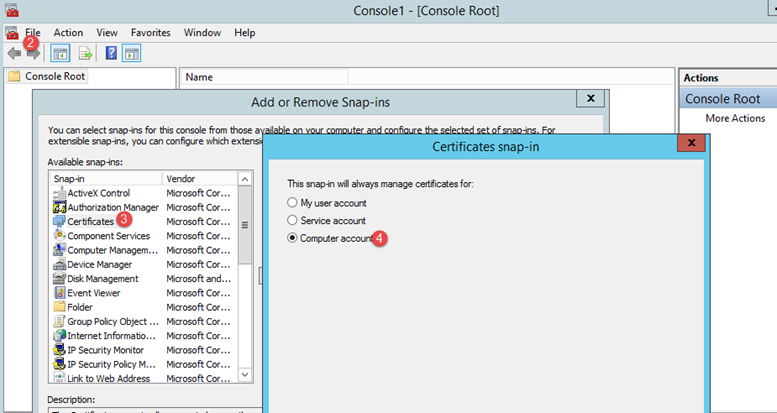The image size is (777, 413).
Task: Open Help via the blue question mark icon
Action: click(111, 53)
